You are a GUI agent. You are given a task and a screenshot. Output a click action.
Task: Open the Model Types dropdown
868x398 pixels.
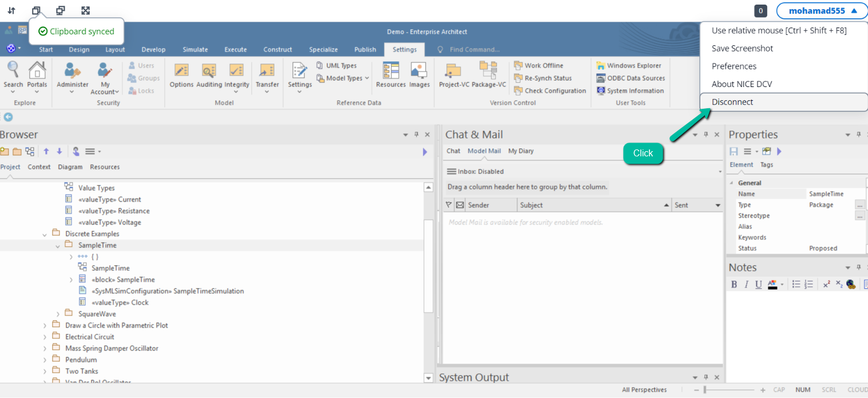[x=343, y=78]
